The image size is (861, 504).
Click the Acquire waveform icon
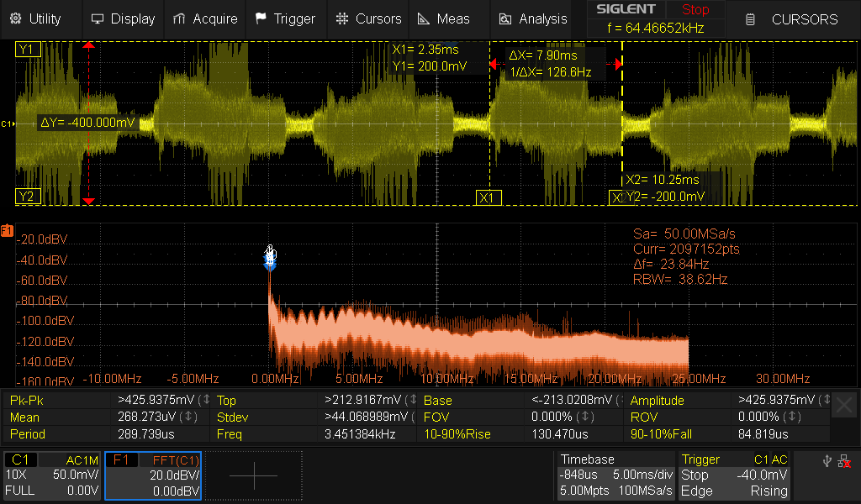(179, 19)
